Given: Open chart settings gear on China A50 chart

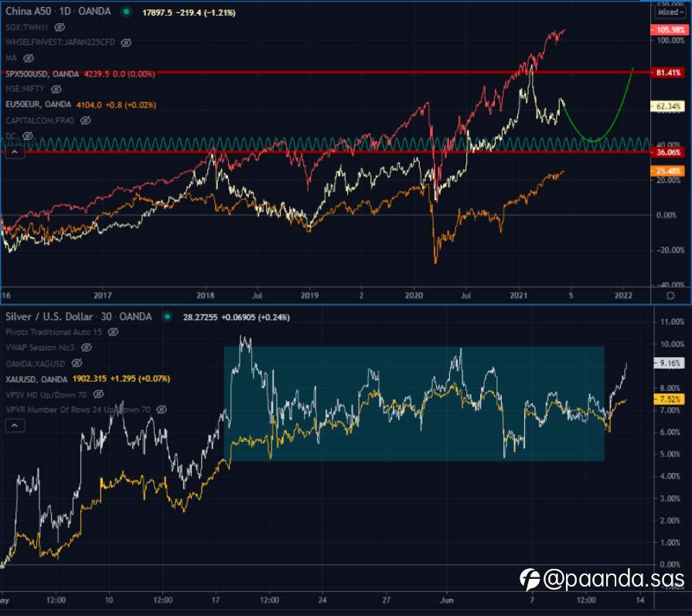Looking at the screenshot, I should [670, 296].
